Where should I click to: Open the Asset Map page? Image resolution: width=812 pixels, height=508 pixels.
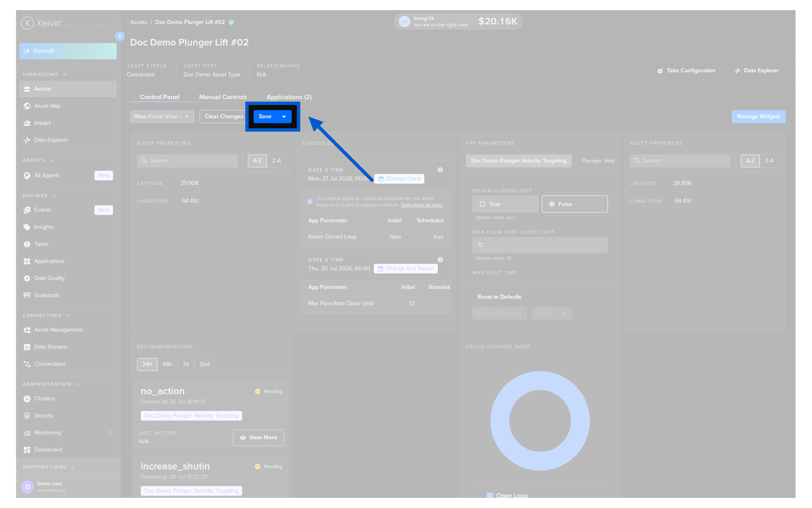tap(68, 106)
